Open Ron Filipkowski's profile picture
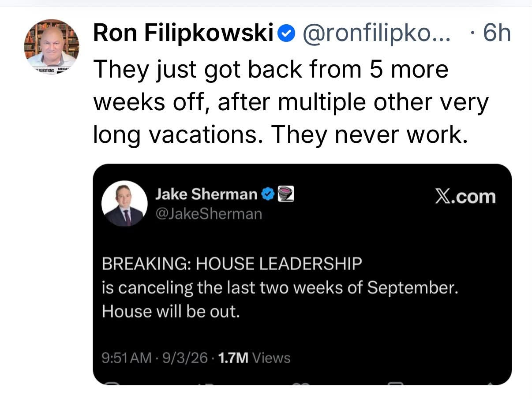532x399 pixels. click(52, 47)
